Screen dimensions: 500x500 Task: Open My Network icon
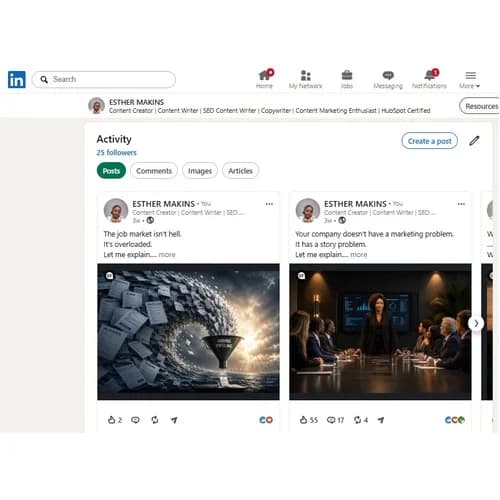305,75
